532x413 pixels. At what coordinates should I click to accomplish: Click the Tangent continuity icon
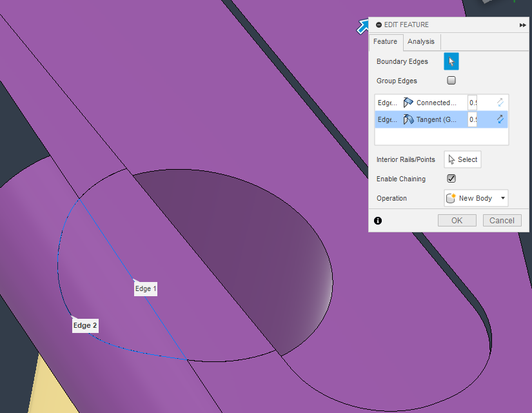coord(408,119)
